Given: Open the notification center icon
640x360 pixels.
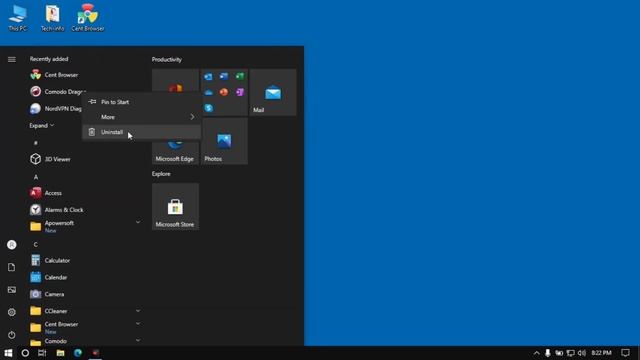Looking at the screenshot, I should (625, 353).
